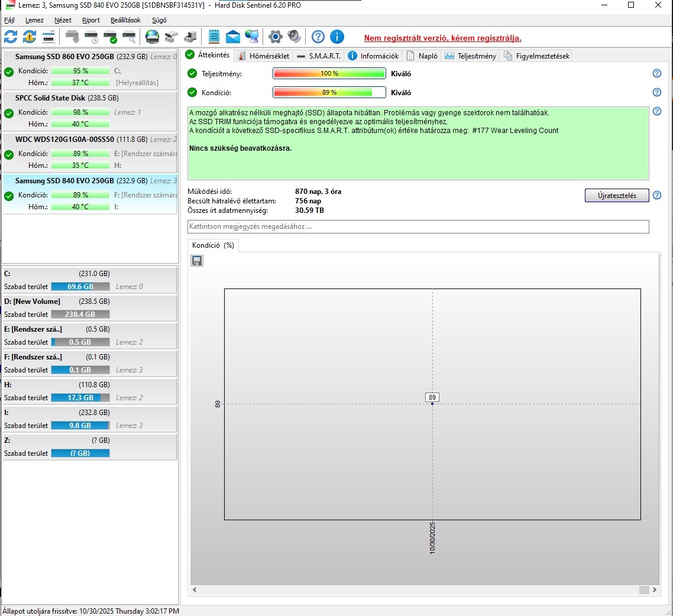Click the blue info circle toolbar icon

tap(337, 37)
